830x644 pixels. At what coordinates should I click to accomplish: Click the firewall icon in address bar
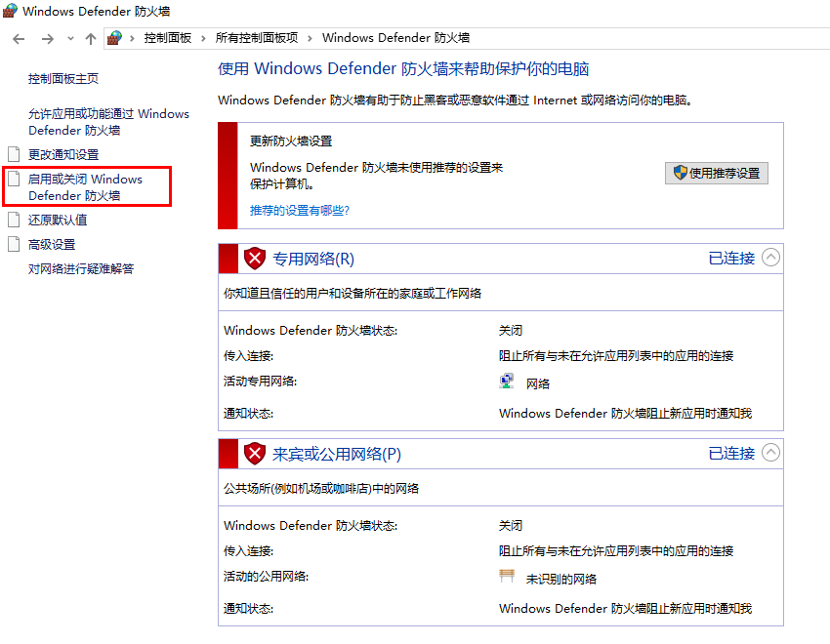click(x=114, y=38)
